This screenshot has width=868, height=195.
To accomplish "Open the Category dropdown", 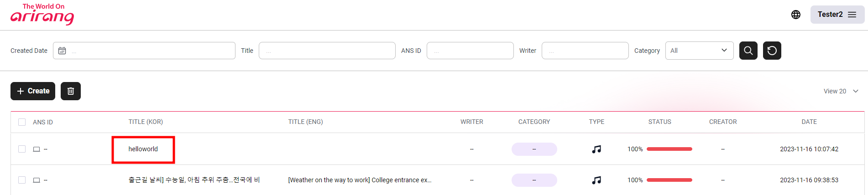I will [699, 51].
